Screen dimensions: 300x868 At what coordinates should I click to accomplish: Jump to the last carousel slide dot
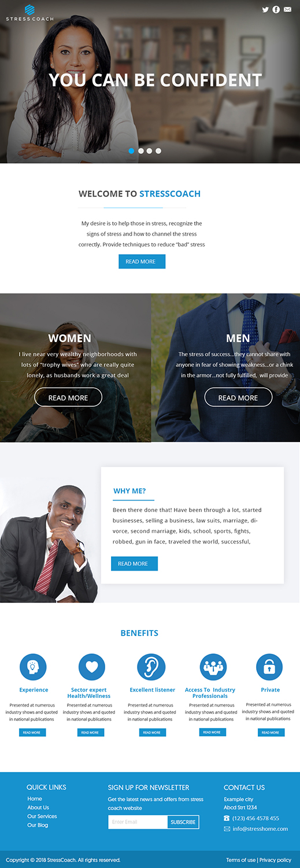(x=158, y=150)
